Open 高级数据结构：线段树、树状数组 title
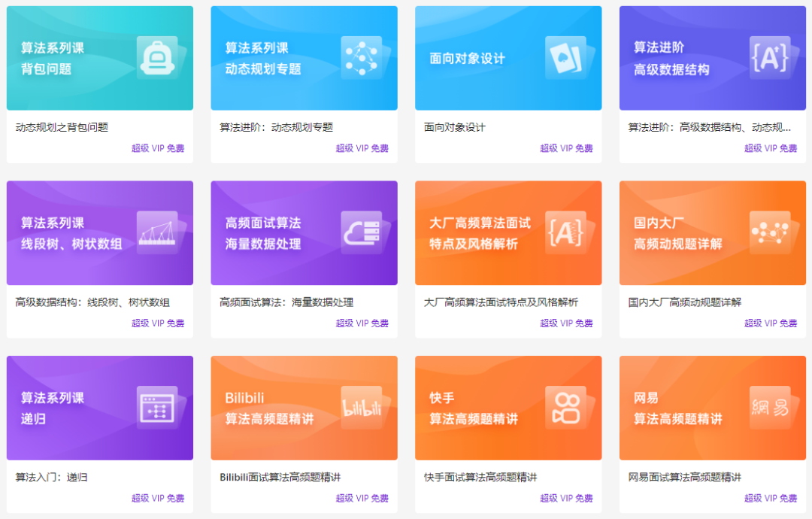 [x=92, y=302]
